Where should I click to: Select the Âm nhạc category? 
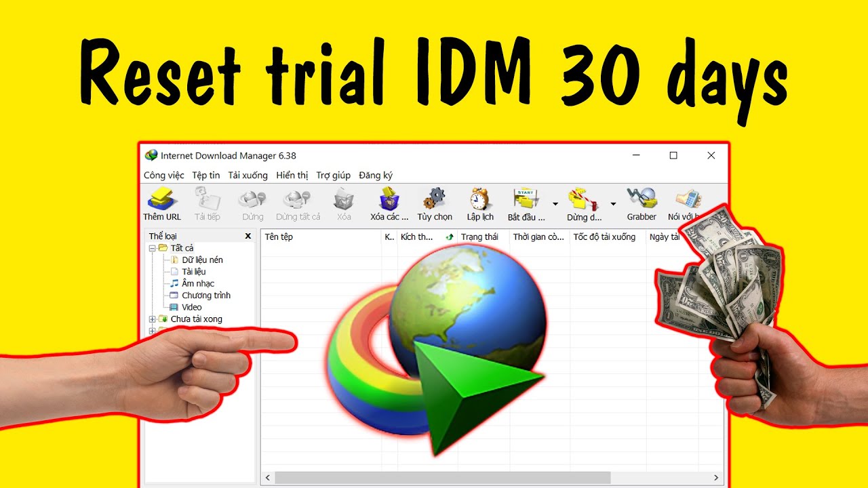(x=198, y=283)
